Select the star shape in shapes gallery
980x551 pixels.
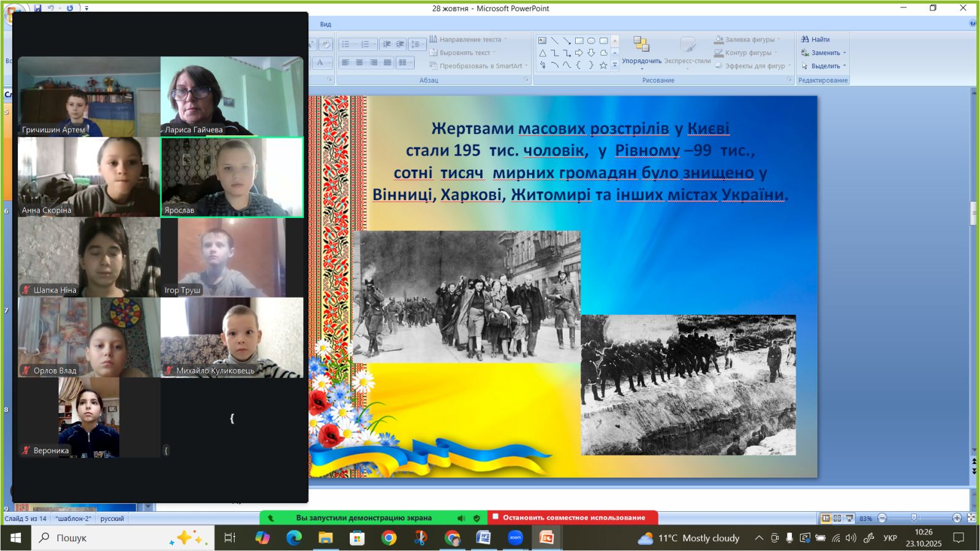[x=603, y=65]
